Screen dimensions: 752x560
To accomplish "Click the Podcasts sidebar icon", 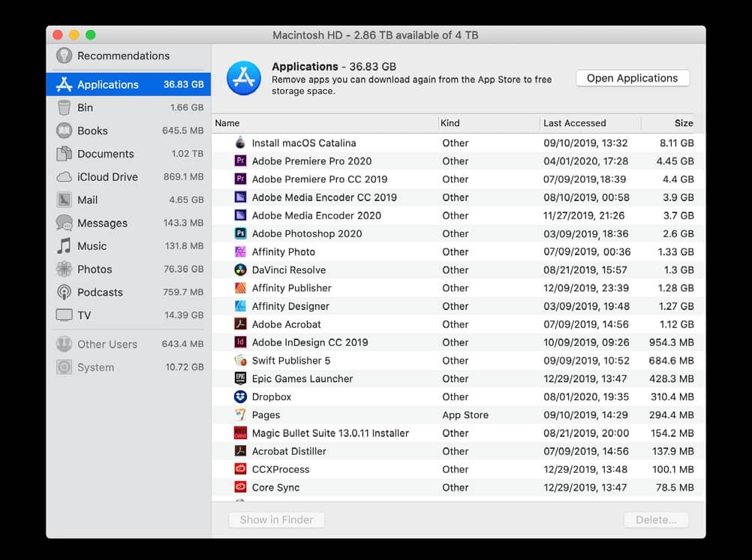I will coord(64,292).
